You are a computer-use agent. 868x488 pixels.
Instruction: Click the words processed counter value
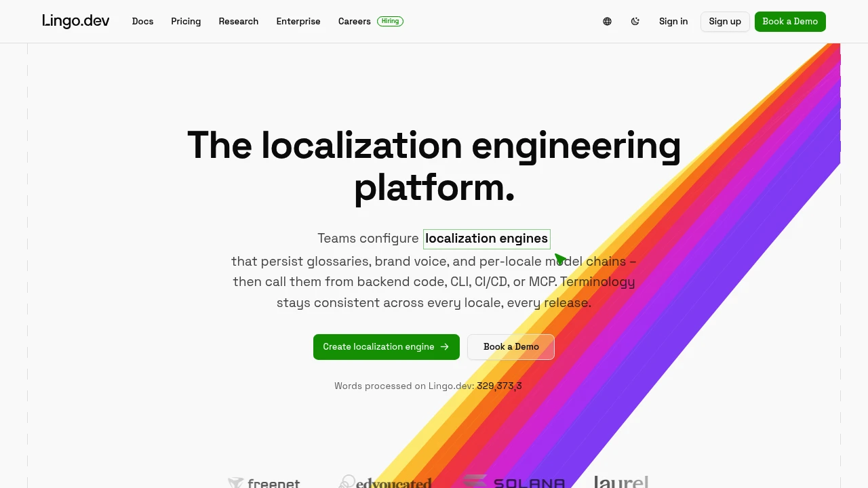click(499, 386)
